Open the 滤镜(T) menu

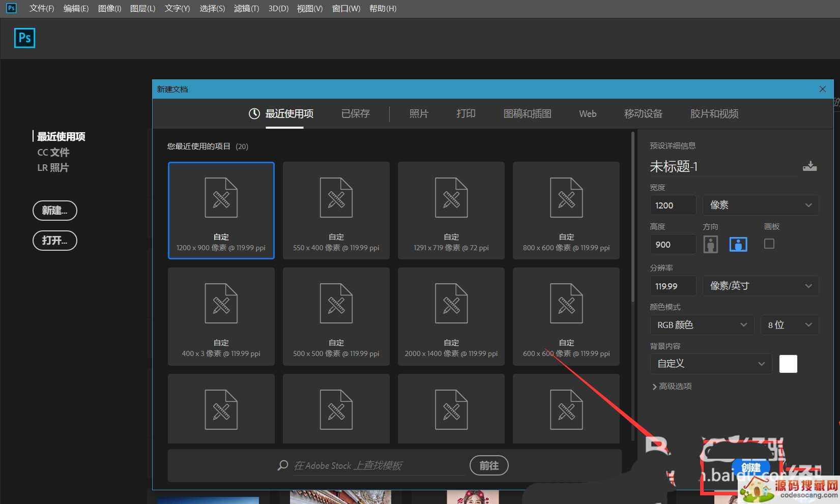tap(246, 8)
